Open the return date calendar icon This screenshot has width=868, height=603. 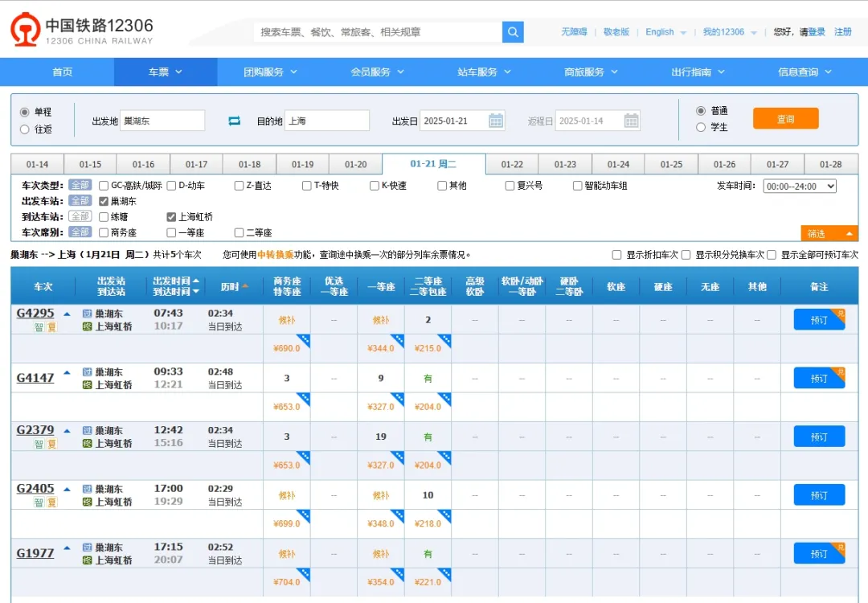pyautogui.click(x=631, y=121)
